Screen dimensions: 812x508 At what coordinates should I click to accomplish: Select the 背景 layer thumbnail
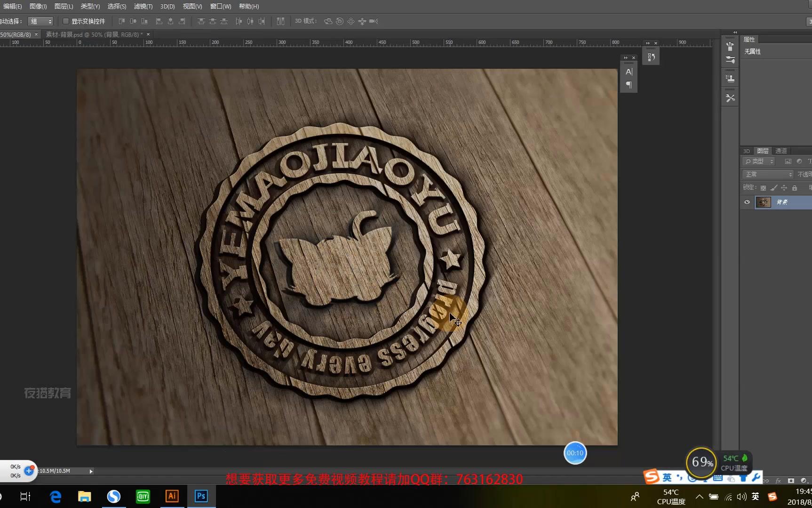[x=763, y=202]
